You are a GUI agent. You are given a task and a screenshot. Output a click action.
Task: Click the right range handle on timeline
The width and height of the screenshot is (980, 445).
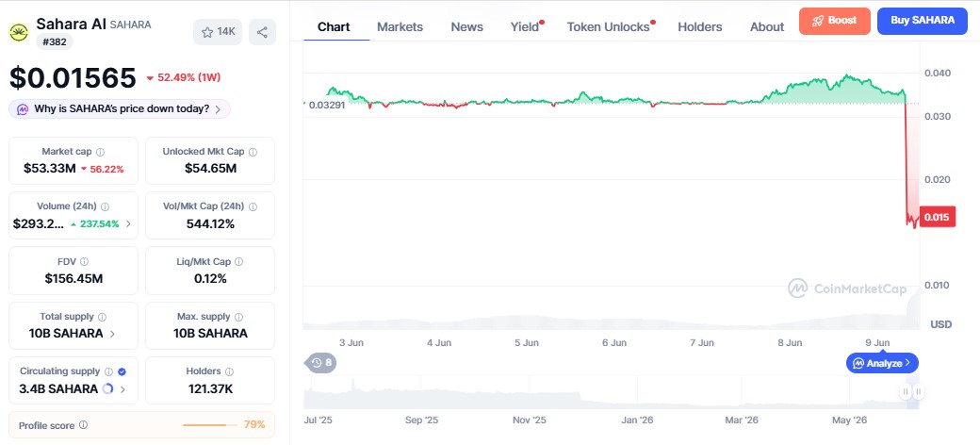[918, 392]
